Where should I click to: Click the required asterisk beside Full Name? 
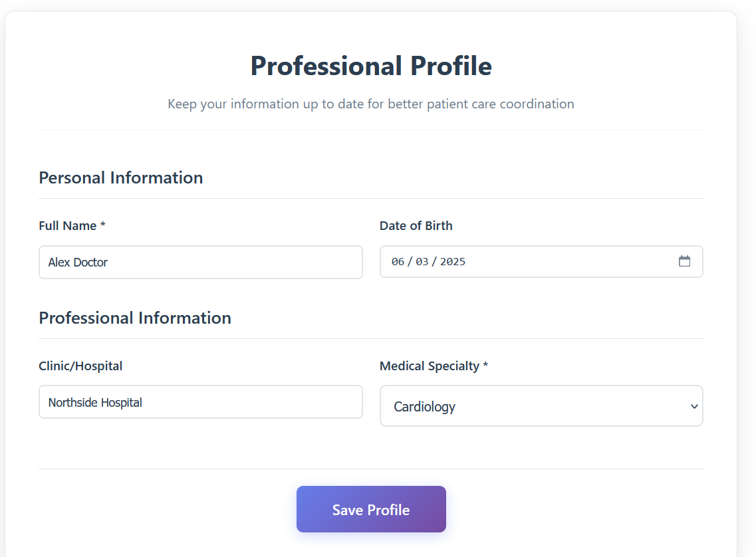103,226
